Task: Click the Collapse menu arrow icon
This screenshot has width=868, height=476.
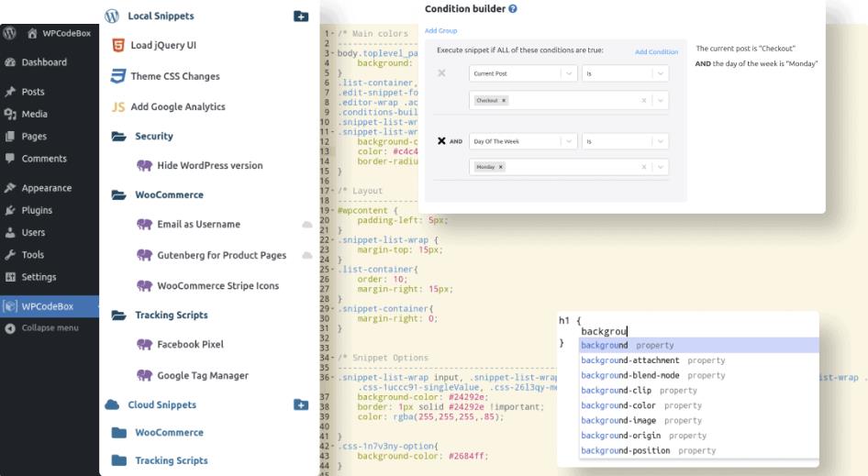Action: click(10, 328)
